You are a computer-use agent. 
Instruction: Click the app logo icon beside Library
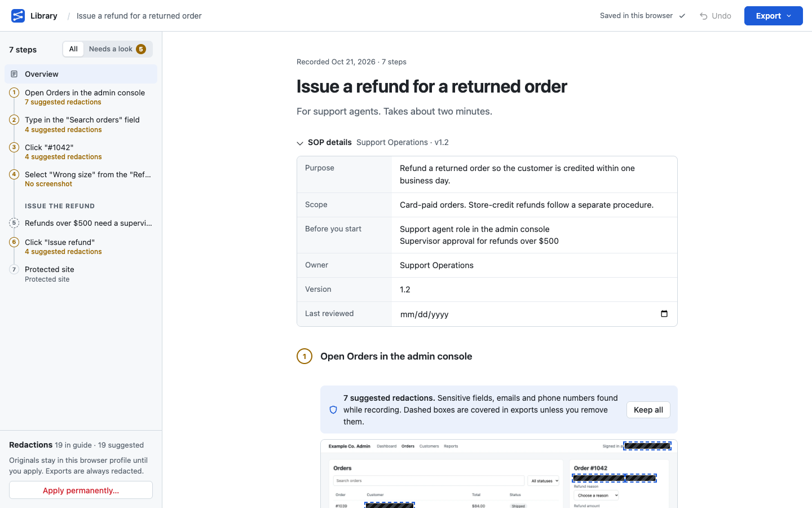pyautogui.click(x=18, y=16)
